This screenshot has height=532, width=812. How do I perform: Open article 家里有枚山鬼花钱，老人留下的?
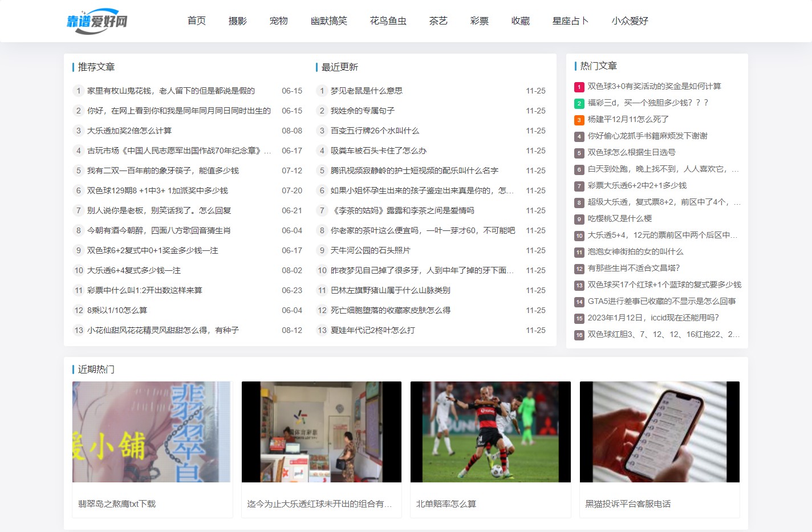pos(171,91)
